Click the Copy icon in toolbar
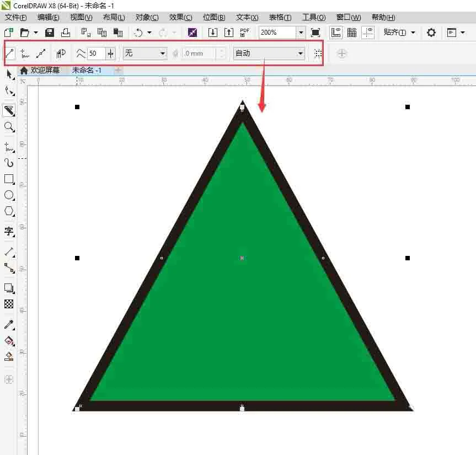This screenshot has width=476, height=455. tap(101, 33)
